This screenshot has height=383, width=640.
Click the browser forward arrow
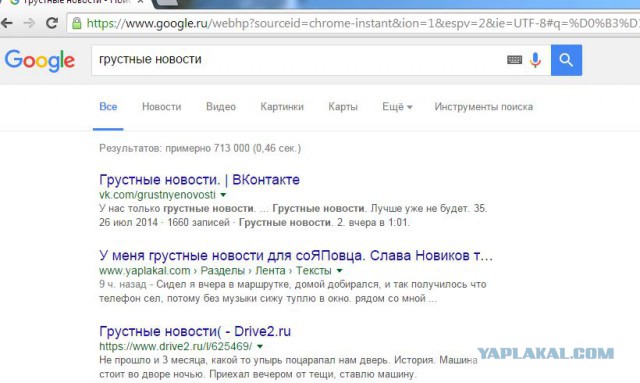(x=29, y=23)
